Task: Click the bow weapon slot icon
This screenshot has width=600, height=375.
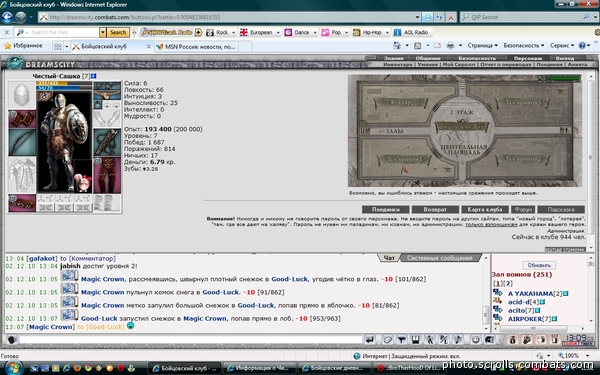Action: tap(22, 142)
